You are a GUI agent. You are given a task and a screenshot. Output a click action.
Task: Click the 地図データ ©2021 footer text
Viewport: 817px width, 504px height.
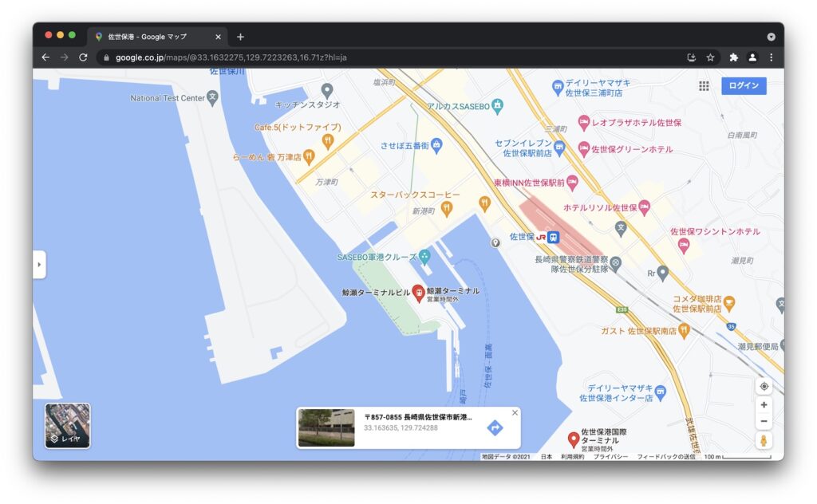(505, 457)
